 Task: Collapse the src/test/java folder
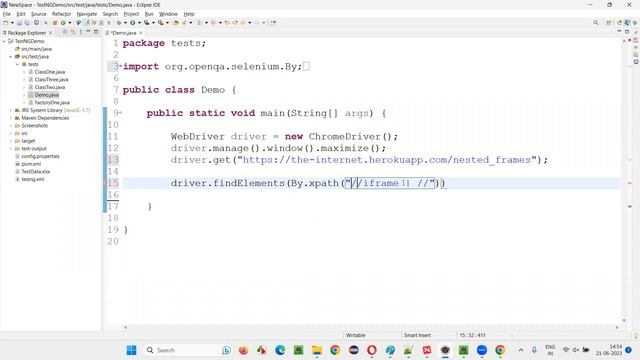(x=11, y=57)
